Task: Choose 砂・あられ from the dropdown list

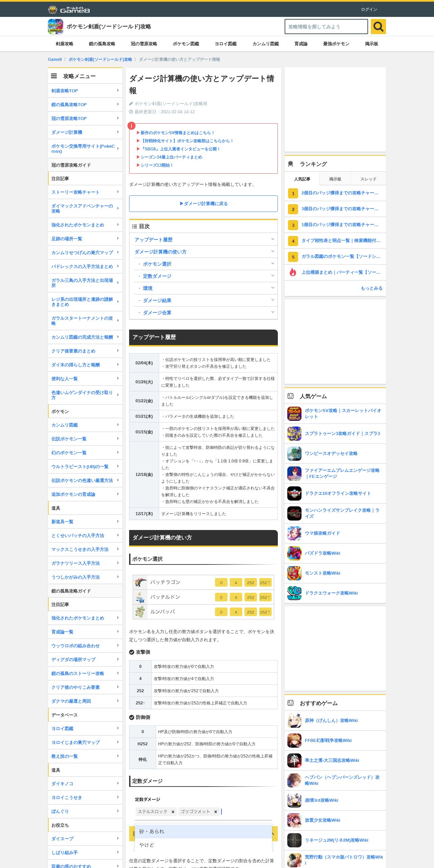Action: tap(203, 831)
